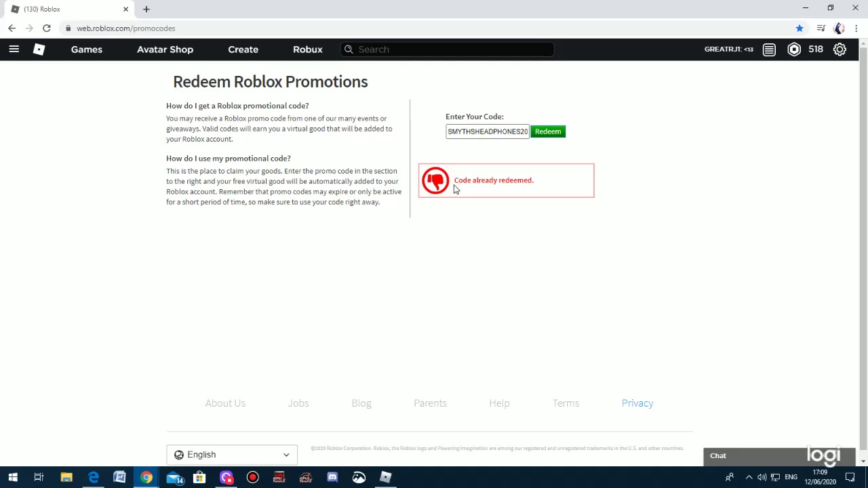Reload the page with refresh icon
This screenshot has width=868, height=488.
pyautogui.click(x=46, y=28)
